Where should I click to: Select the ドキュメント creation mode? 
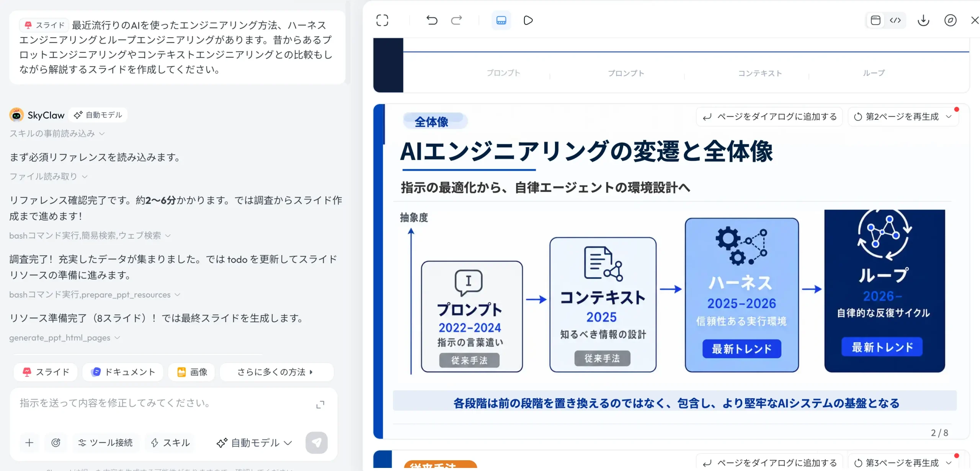123,372
